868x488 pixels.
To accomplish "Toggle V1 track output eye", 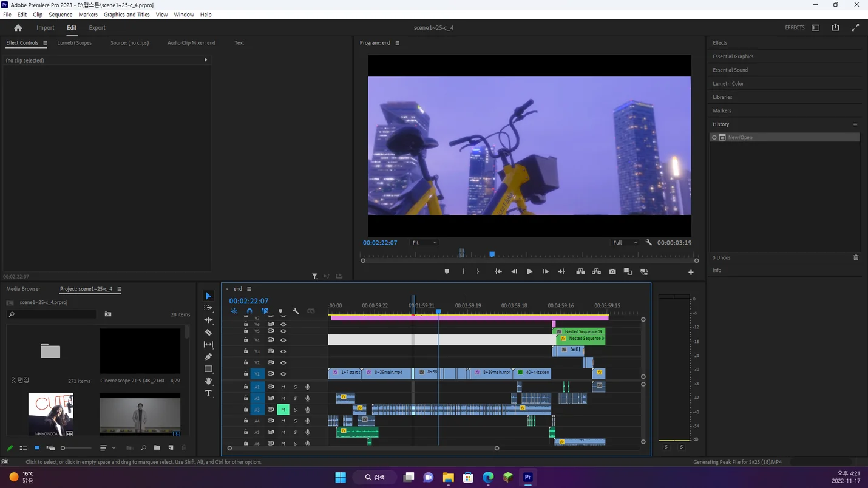I will tap(283, 374).
